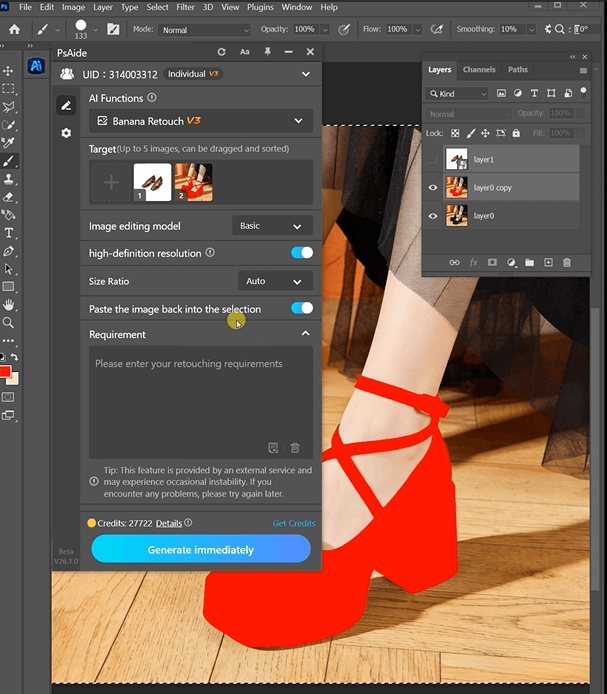
Task: Open Size Ratio Auto dropdown
Action: point(275,281)
